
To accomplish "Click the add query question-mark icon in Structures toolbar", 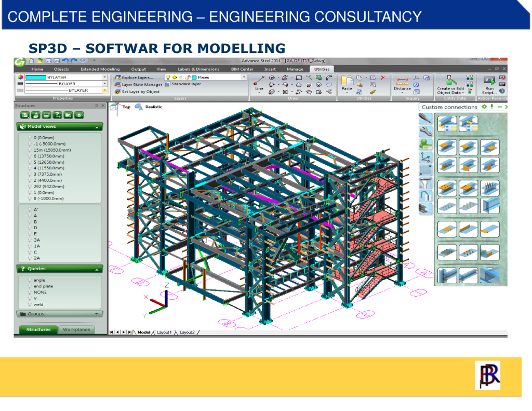I will pyautogui.click(x=57, y=115).
